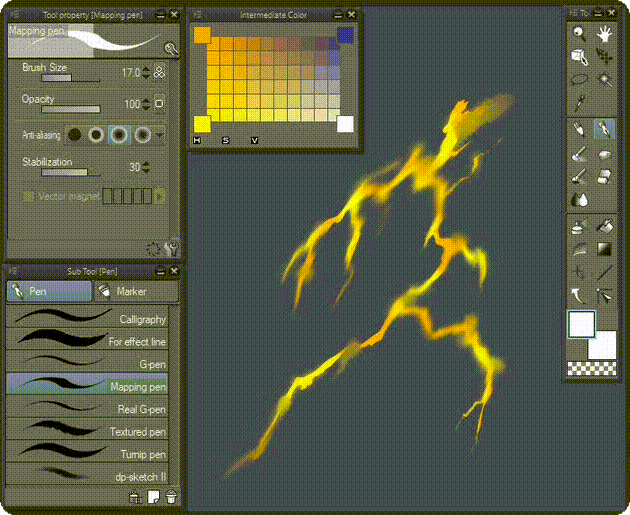Pick the orange corner color swatch
This screenshot has width=630, height=515.
[x=202, y=35]
